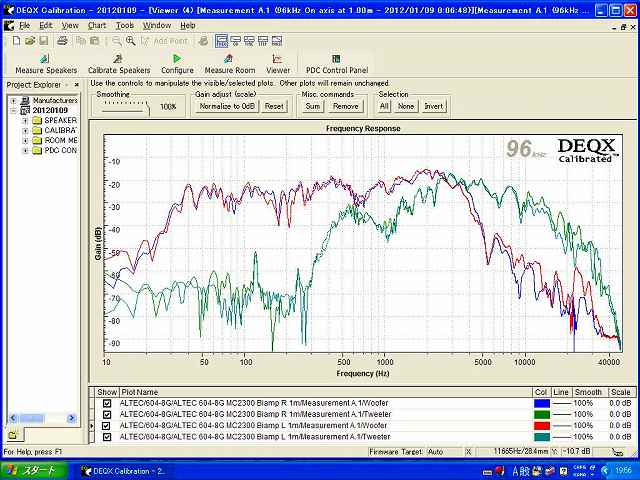Image resolution: width=640 pixels, height=480 pixels.
Task: Click the green Configure play icon
Action: click(177, 59)
